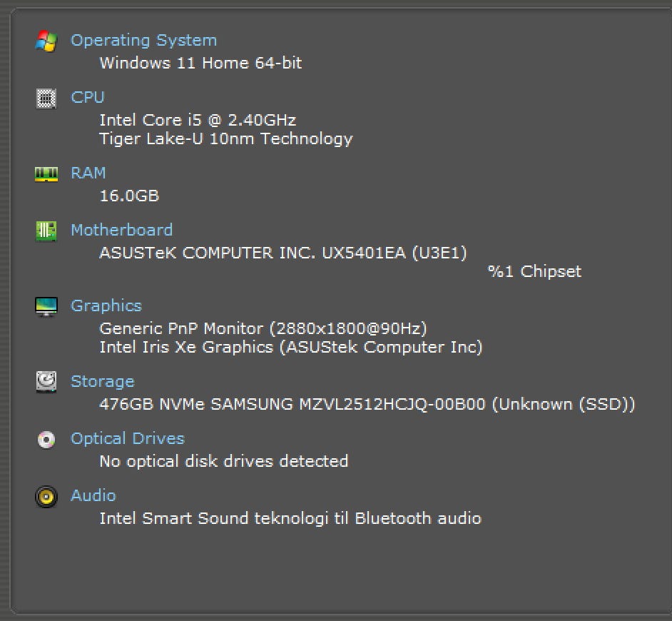Click the Storage hard drive icon
Viewport: 672px width, 621px height.
(46, 382)
